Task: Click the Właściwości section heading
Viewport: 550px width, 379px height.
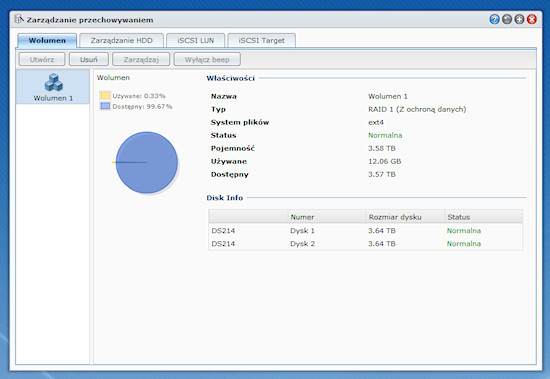Action: (x=230, y=78)
